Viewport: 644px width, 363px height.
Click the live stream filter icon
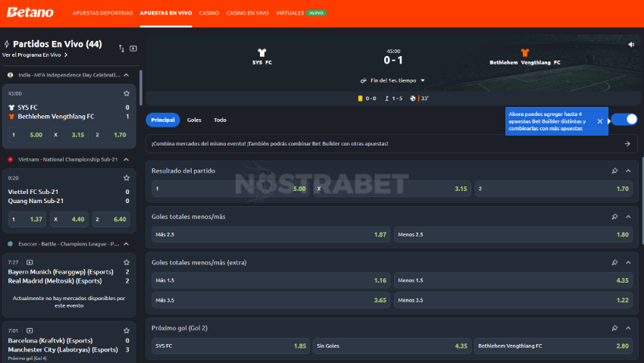[x=133, y=49]
